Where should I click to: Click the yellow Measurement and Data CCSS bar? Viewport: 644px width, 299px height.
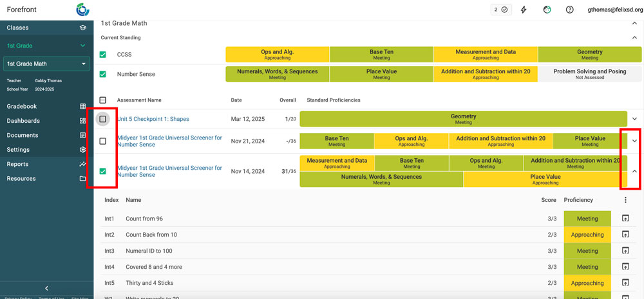click(485, 55)
